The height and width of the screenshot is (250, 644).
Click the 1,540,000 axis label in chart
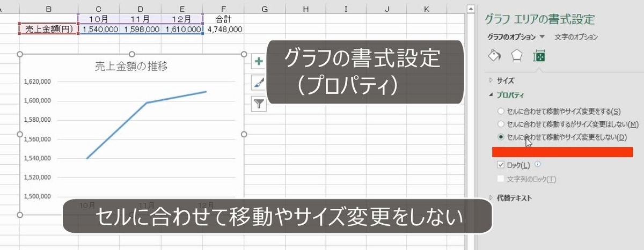coord(36,158)
